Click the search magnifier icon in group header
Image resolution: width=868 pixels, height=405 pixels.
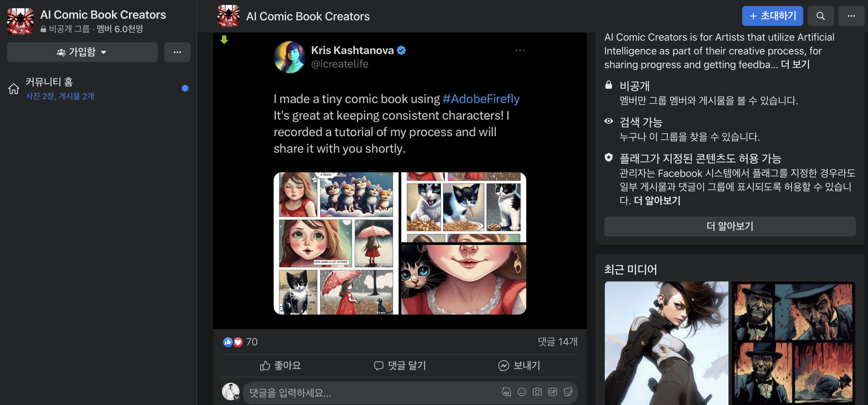coord(820,16)
